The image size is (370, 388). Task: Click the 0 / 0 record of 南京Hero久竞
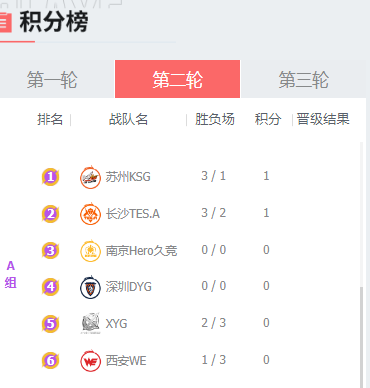pos(214,250)
